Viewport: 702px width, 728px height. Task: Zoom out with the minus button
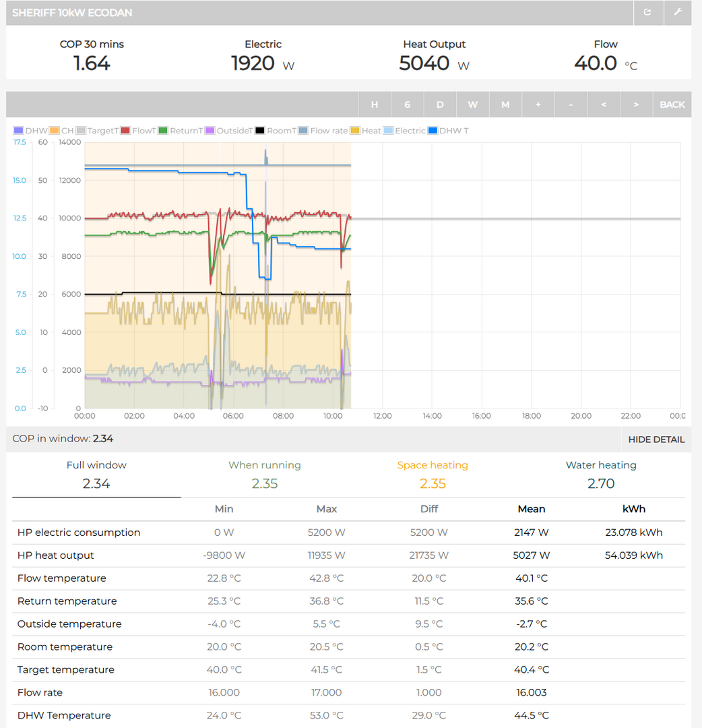click(571, 104)
